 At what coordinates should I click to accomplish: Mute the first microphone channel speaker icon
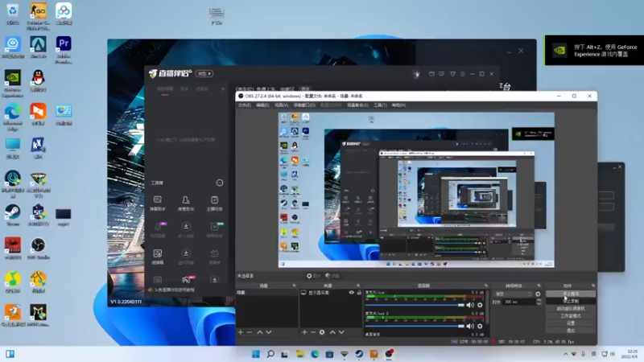click(470, 305)
